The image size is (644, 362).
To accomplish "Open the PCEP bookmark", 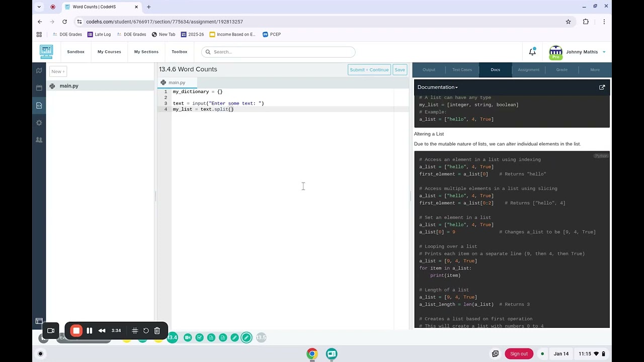I will pos(272,34).
